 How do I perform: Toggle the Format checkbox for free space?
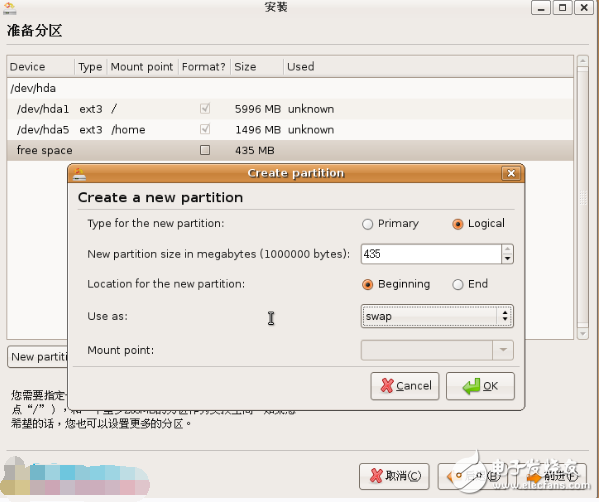pyautogui.click(x=205, y=150)
